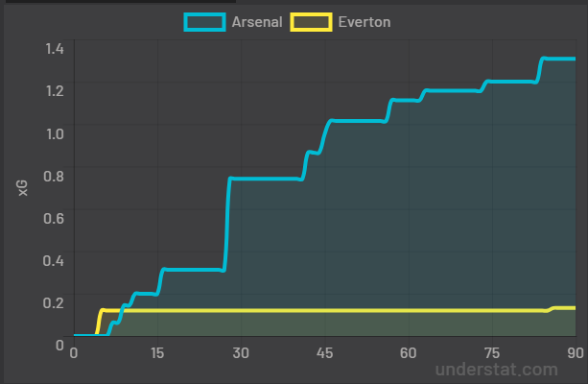Select Everton's early xG step near minute 5
588x384 pixels.
(x=100, y=322)
